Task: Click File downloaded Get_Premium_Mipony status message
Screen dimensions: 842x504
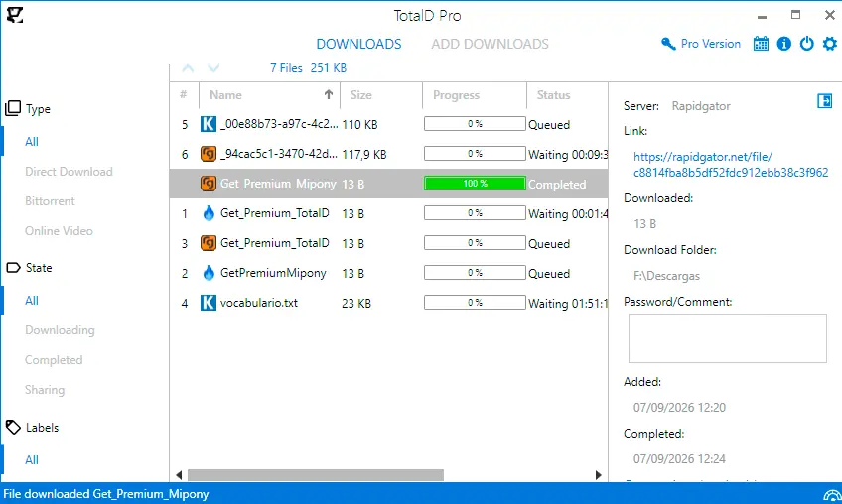Action: point(106,494)
